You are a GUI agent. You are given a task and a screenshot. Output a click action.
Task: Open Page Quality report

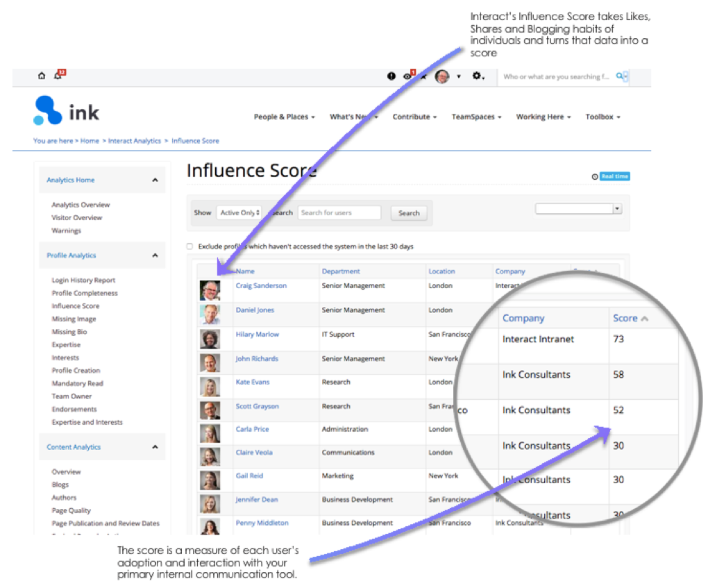(71, 511)
